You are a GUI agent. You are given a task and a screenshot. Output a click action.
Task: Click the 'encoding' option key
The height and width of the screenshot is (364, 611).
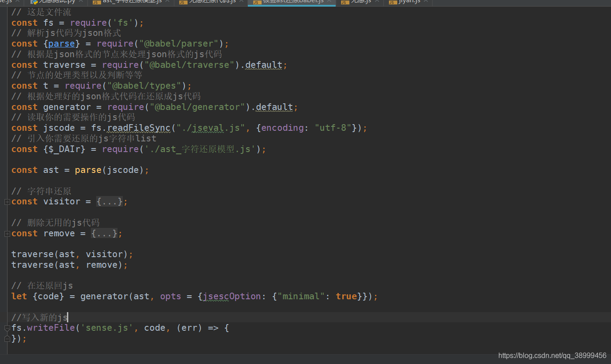tap(282, 128)
